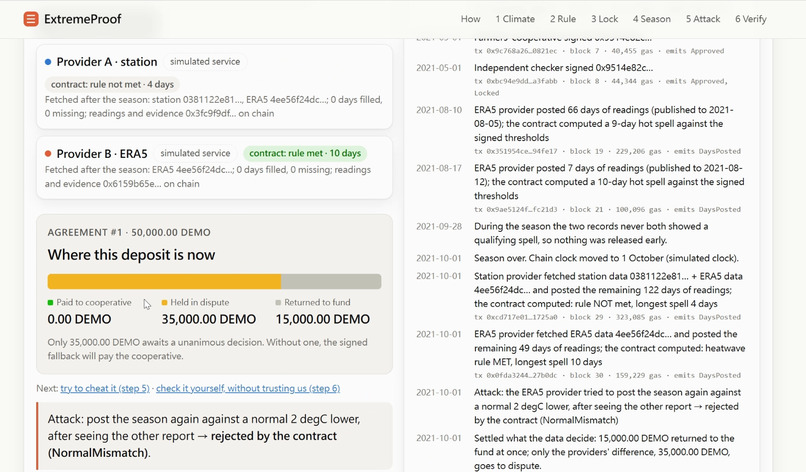
Task: Click the 2021-09-28 log entry date
Action: (x=439, y=226)
